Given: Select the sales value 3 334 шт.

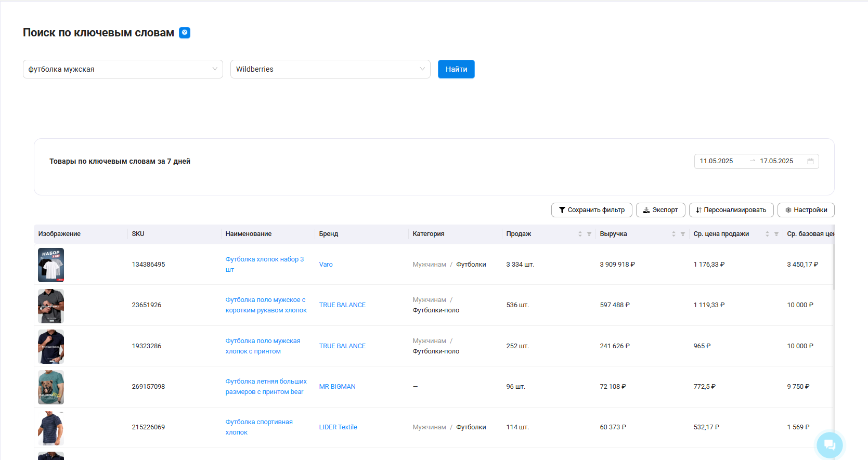Looking at the screenshot, I should (x=520, y=265).
